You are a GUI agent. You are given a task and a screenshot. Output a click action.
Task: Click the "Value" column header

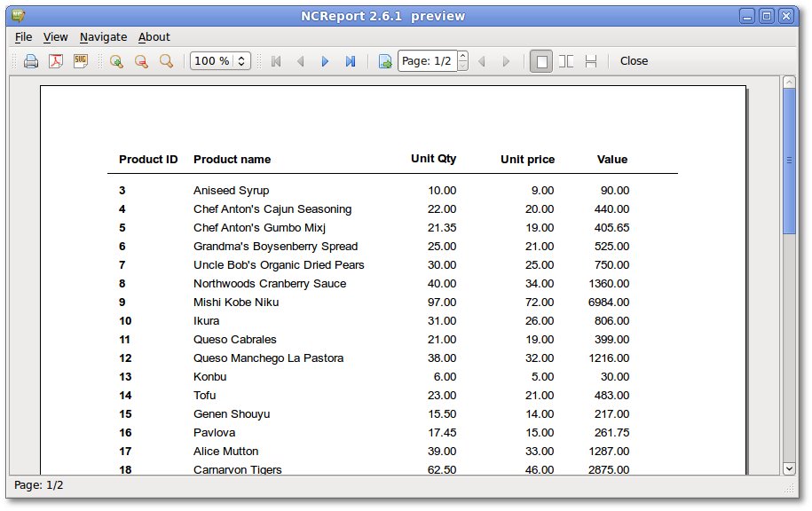tap(612, 160)
